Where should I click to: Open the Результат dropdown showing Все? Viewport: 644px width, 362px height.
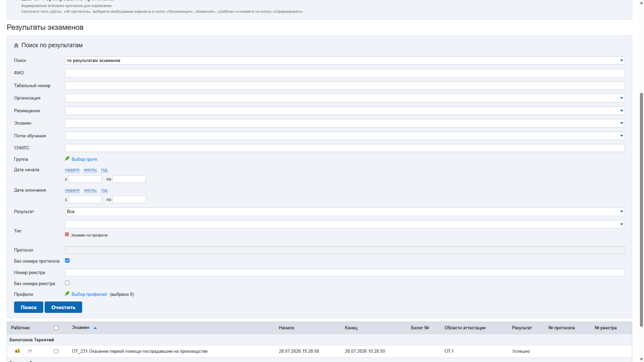pos(345,212)
